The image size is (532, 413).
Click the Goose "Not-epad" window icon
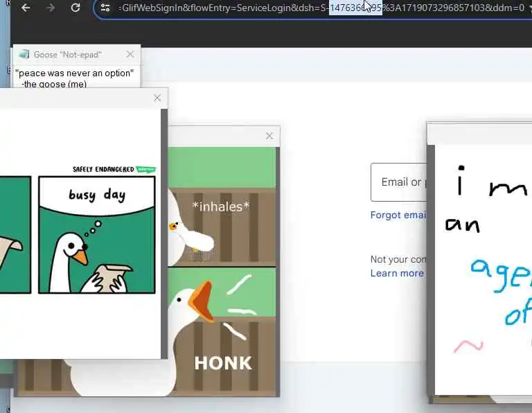pyautogui.click(x=24, y=54)
